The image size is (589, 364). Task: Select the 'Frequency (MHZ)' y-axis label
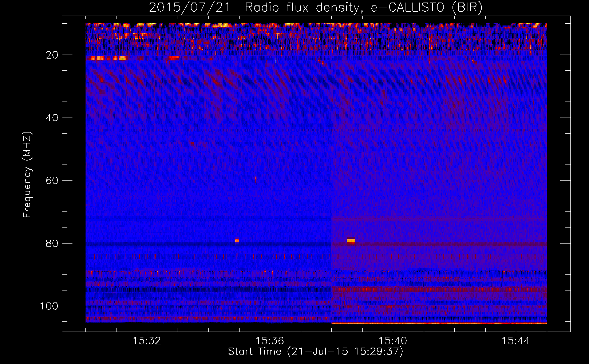[27, 175]
